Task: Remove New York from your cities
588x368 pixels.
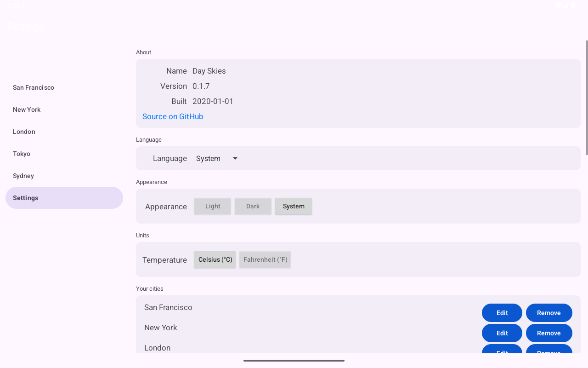Action: pos(549,333)
